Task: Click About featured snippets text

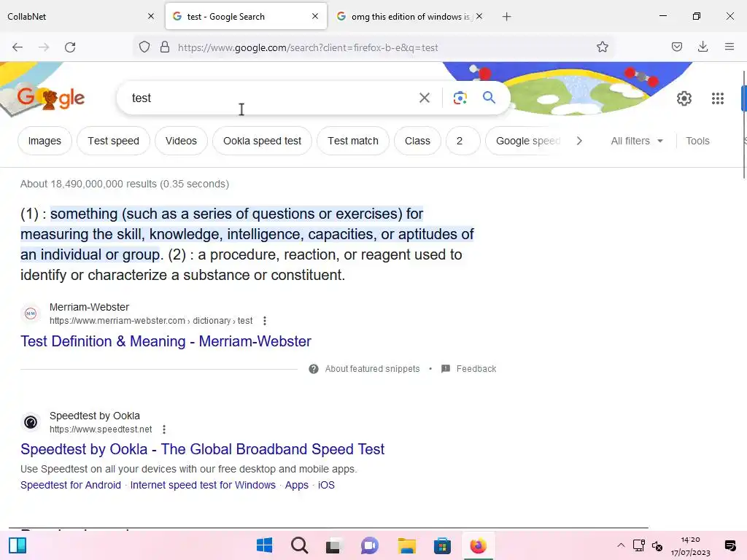Action: pos(373,369)
